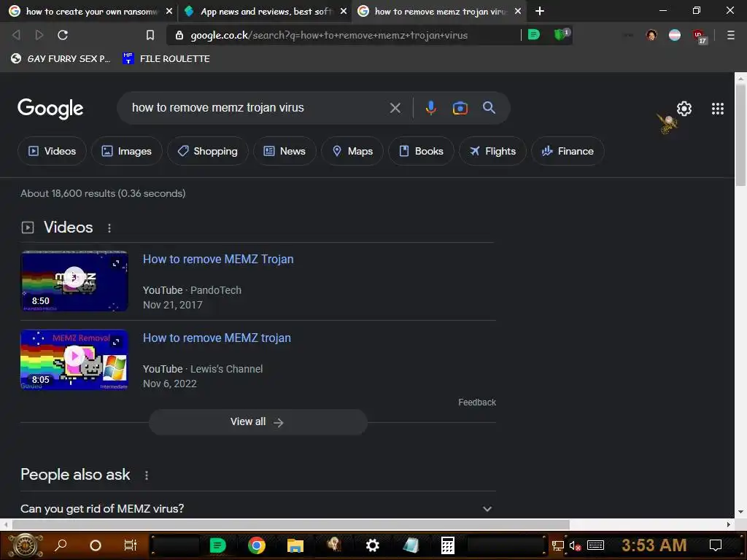747x560 pixels.
Task: Switch to Books results
Action: (x=421, y=151)
